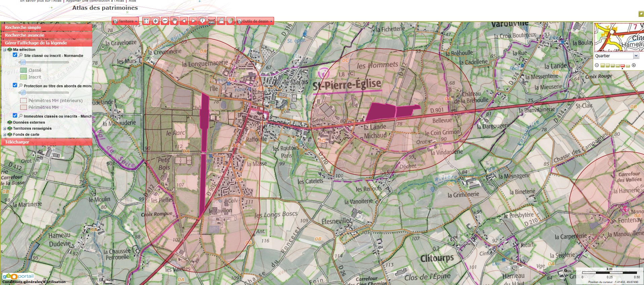Select the zoom in (plus) tool
644x285 pixels.
pyautogui.click(x=156, y=21)
